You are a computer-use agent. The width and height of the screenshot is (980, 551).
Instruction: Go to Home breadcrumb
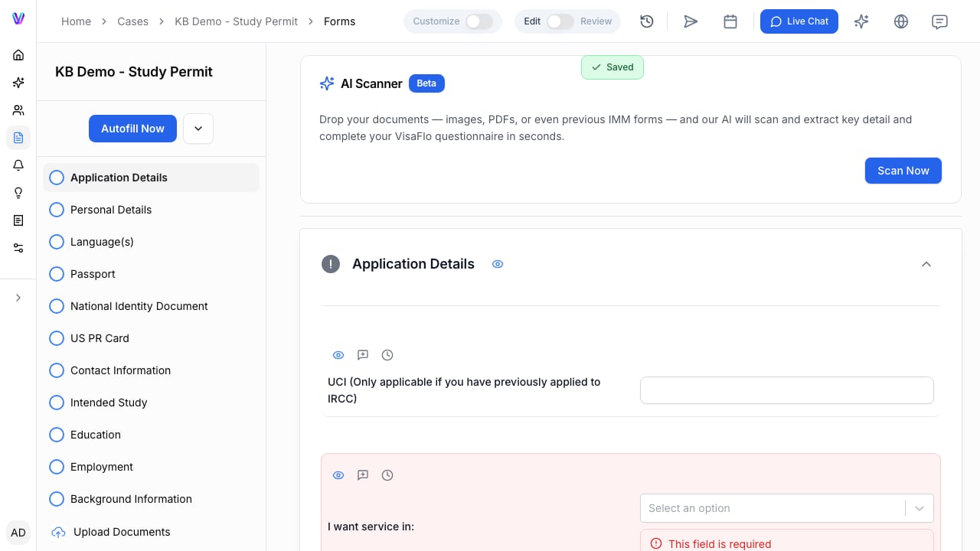tap(77, 21)
